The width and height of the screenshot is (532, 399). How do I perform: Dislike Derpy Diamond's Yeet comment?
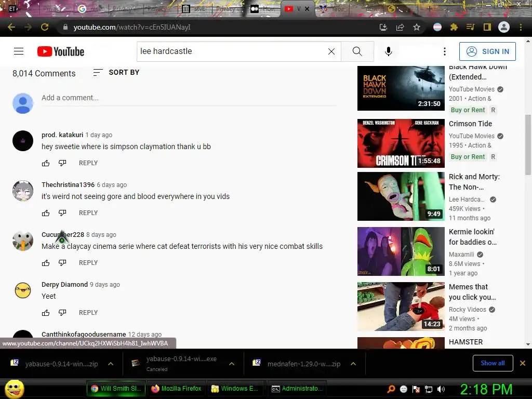point(62,313)
